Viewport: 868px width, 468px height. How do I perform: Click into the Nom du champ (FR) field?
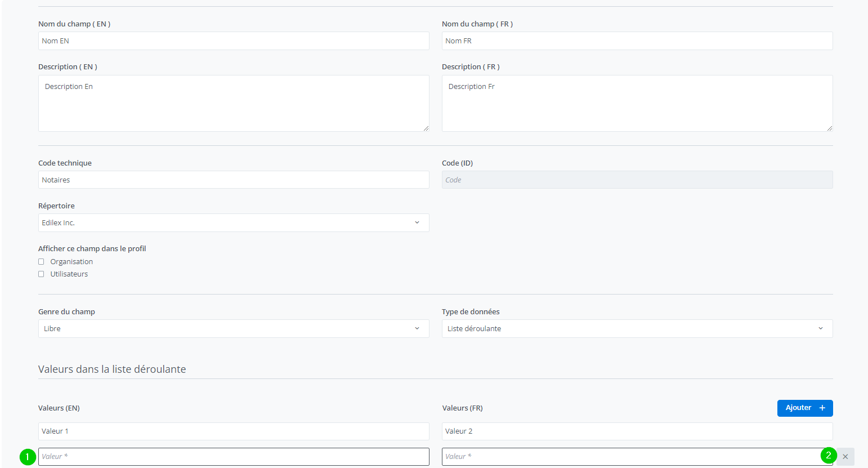[x=637, y=41]
